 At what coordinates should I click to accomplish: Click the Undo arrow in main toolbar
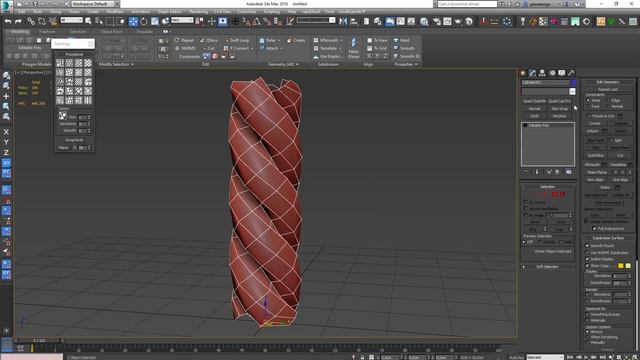coord(8,21)
